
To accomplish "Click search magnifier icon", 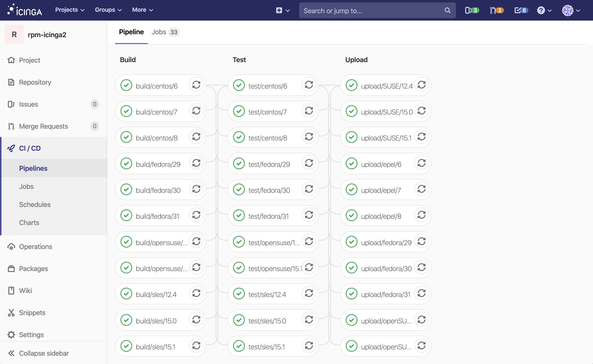I will [447, 10].
